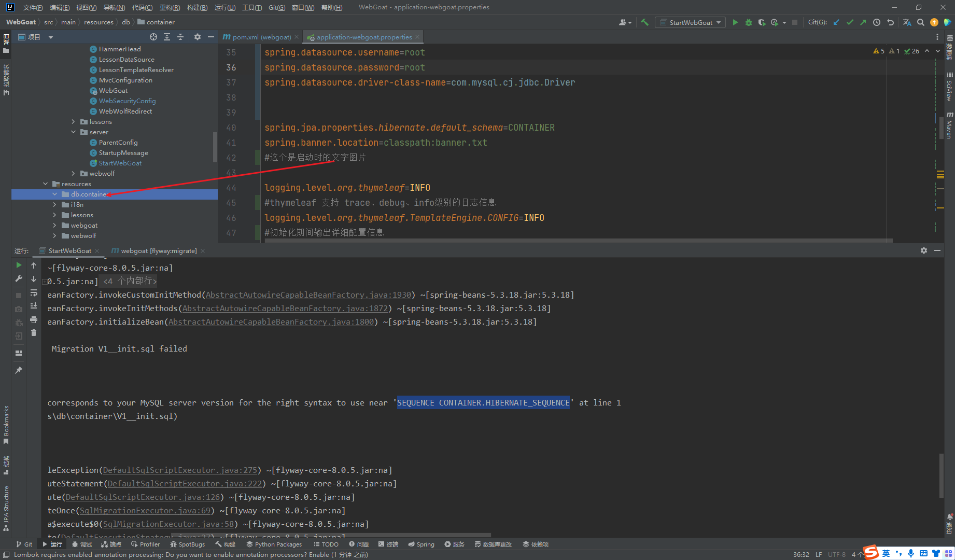Open AbstractAutowireCapableBeanFactory.java:1930 link
This screenshot has height=560, width=955.
tap(308, 295)
